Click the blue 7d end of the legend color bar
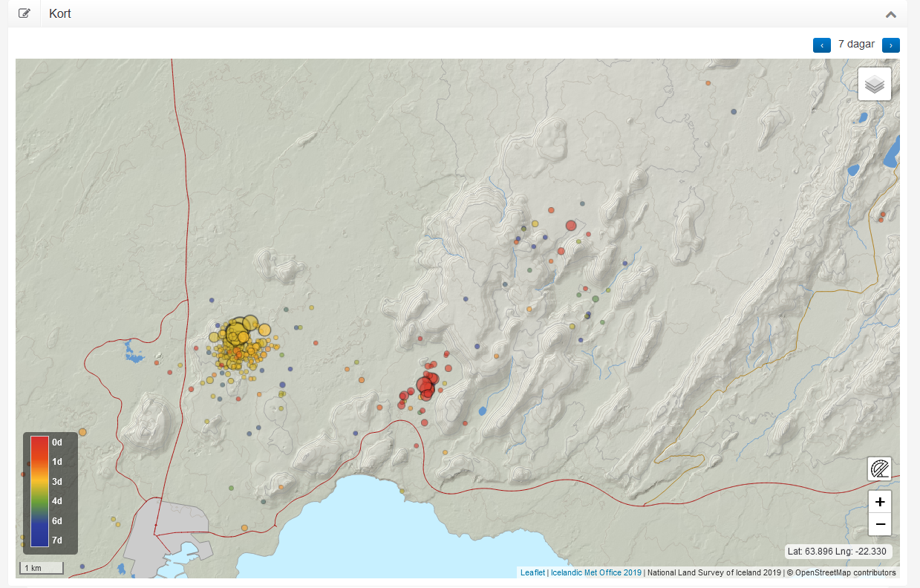 (x=39, y=540)
